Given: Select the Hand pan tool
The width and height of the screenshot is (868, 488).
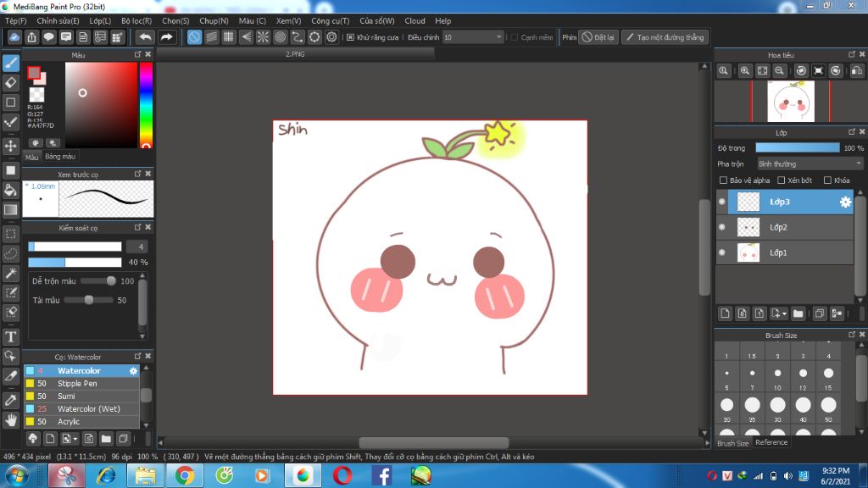Looking at the screenshot, I should [11, 420].
